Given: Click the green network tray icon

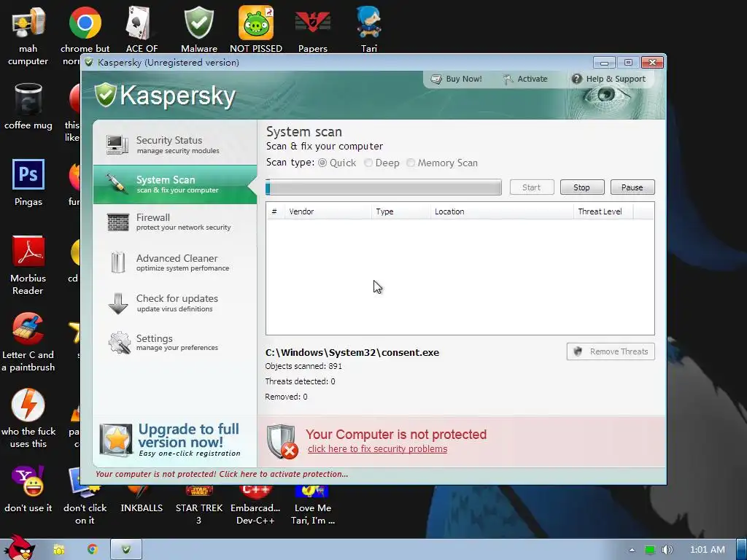Looking at the screenshot, I should coord(650,550).
